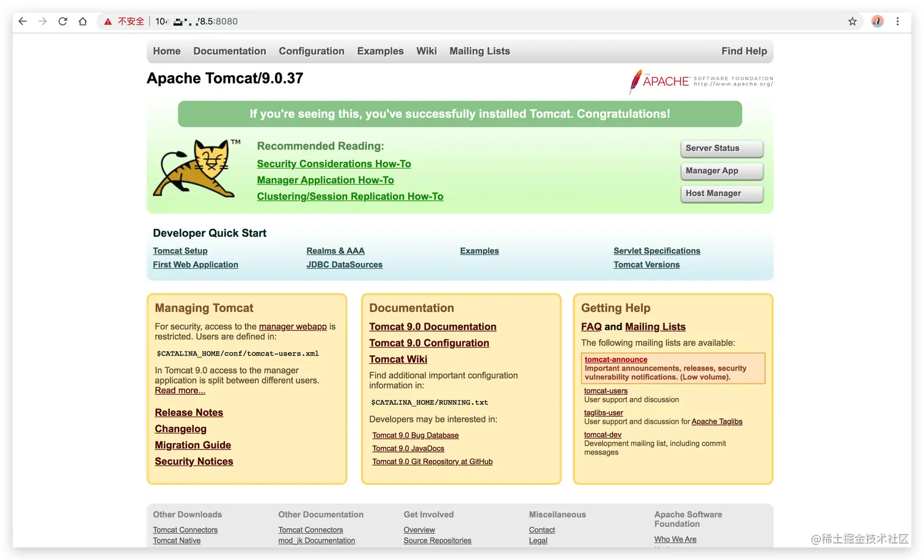Open the Find Help nav item
The height and width of the screenshot is (560, 924).
[744, 51]
